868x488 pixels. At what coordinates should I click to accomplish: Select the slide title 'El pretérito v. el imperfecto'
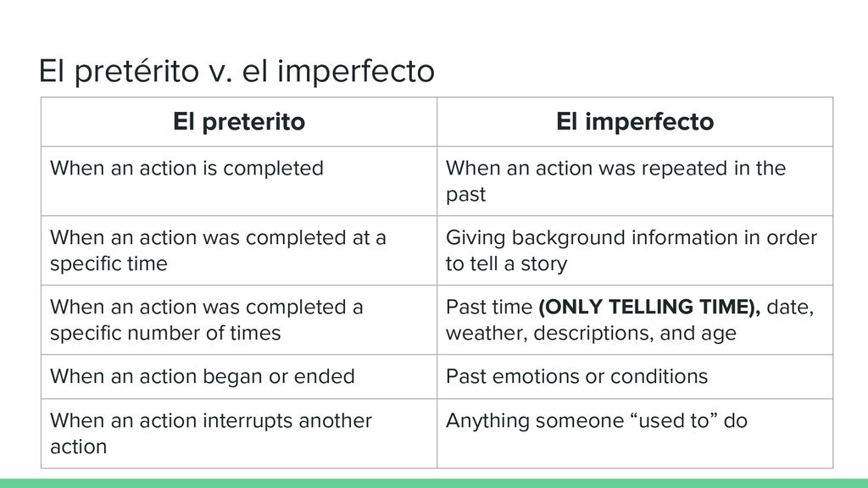coord(237,71)
